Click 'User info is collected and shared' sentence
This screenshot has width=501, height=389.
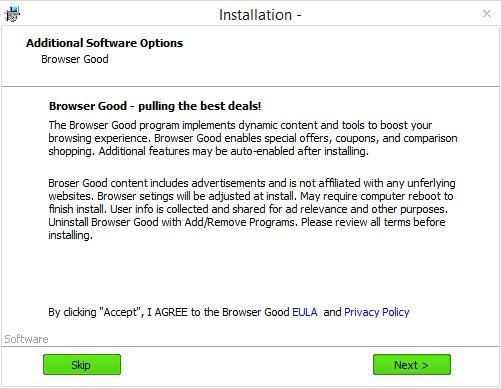(279, 209)
